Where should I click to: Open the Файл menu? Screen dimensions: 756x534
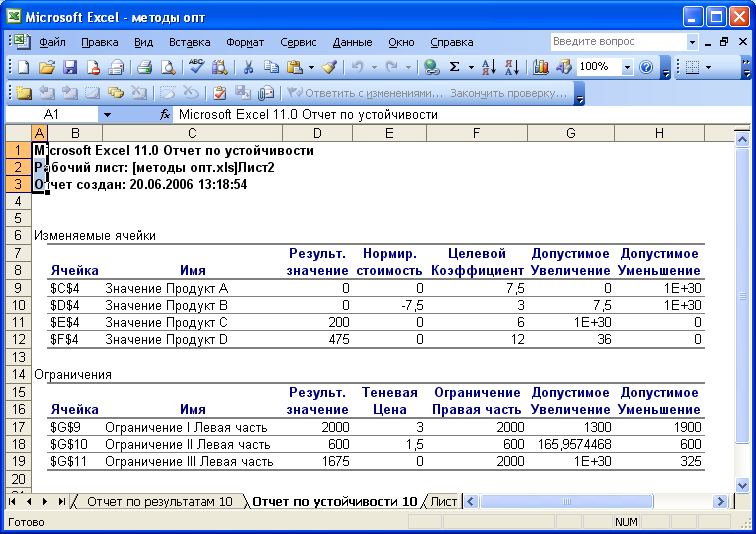52,42
